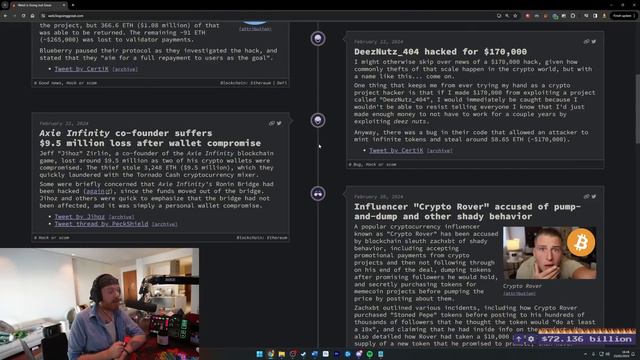
Task: Bookmark this page with the star icon
Action: coord(515,16)
